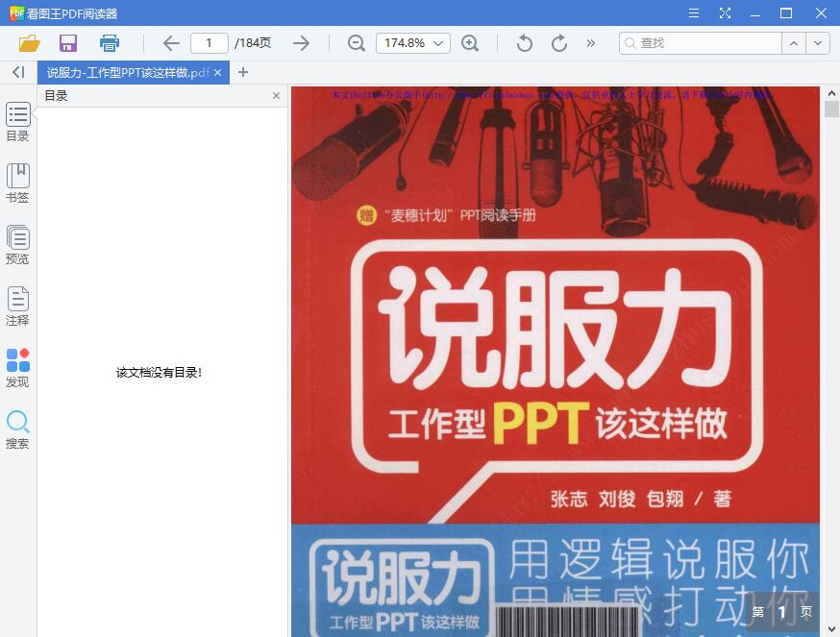840x637 pixels.
Task: Close the 目录 panel with X
Action: click(276, 95)
